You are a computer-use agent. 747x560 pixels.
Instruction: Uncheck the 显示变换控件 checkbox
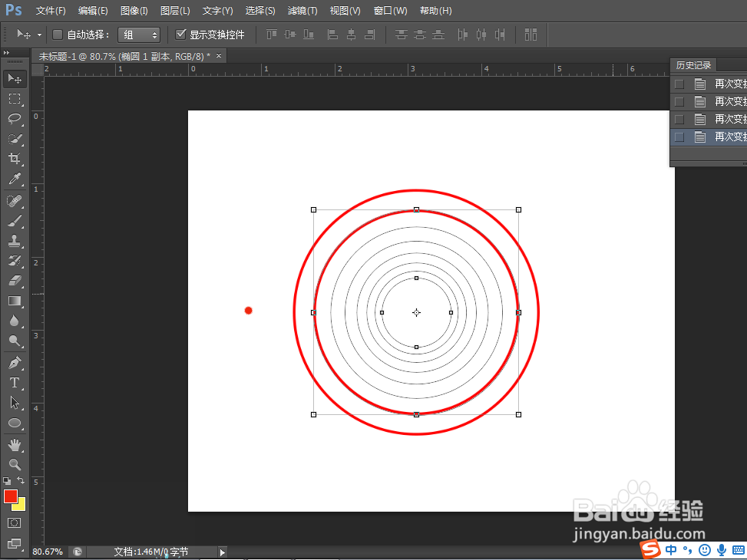click(180, 35)
